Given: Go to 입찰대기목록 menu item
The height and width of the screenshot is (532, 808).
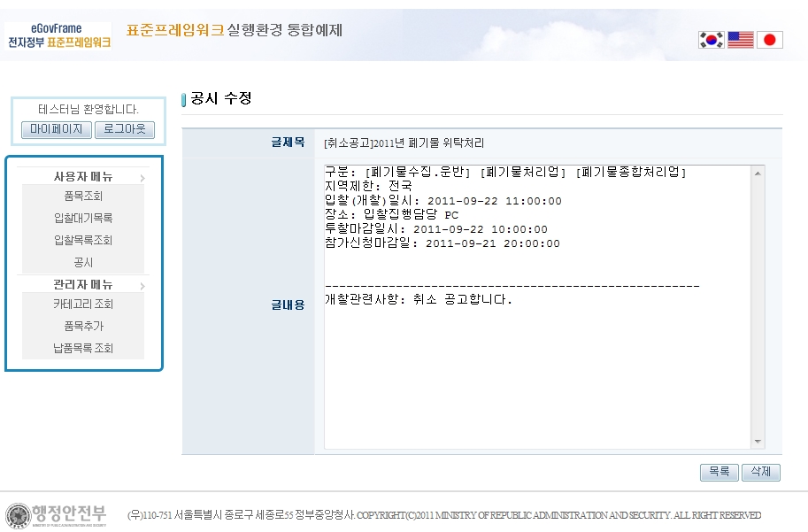Looking at the screenshot, I should click(83, 219).
